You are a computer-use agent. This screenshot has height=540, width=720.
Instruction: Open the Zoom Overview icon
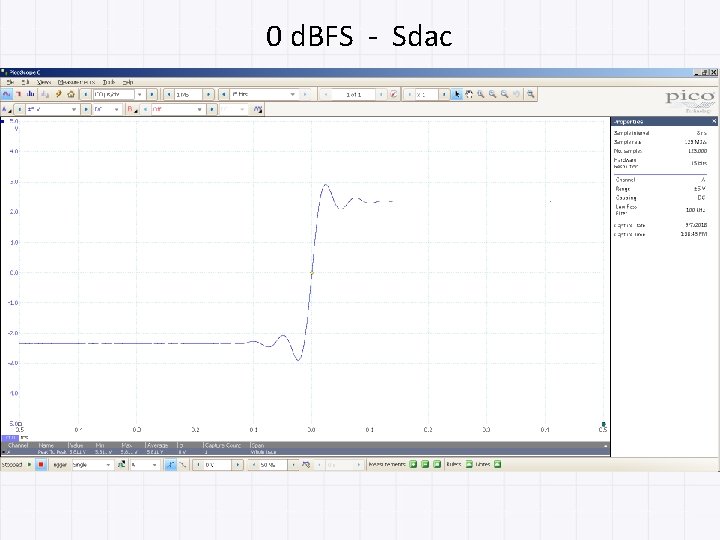[x=530, y=94]
